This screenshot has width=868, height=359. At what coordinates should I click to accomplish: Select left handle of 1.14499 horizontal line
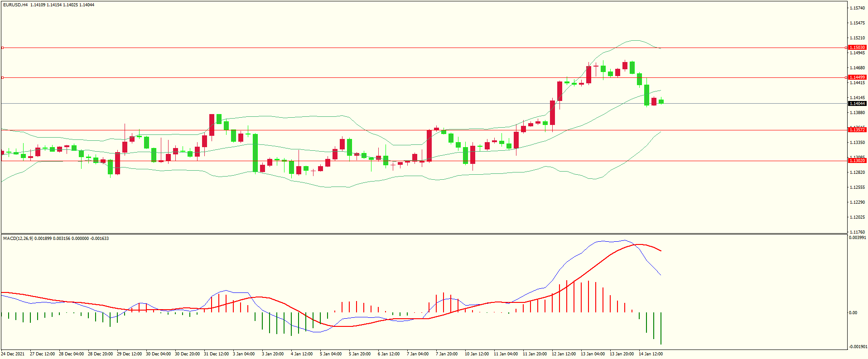tap(3, 77)
